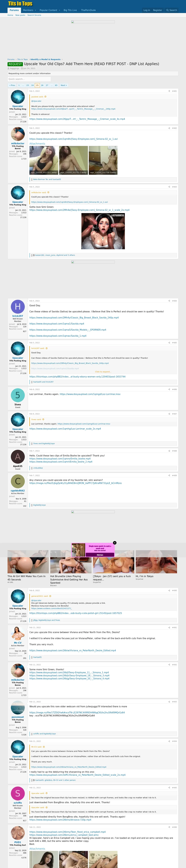Open Loz-Lorrimar.mov link in post #486
This screenshot has height=868, width=186.
tap(90, 394)
